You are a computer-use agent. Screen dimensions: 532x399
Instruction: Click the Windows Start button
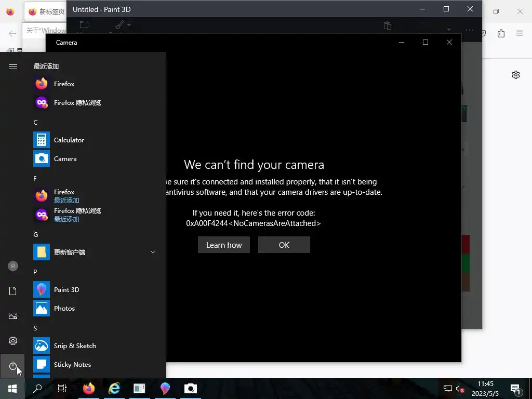coord(12,389)
